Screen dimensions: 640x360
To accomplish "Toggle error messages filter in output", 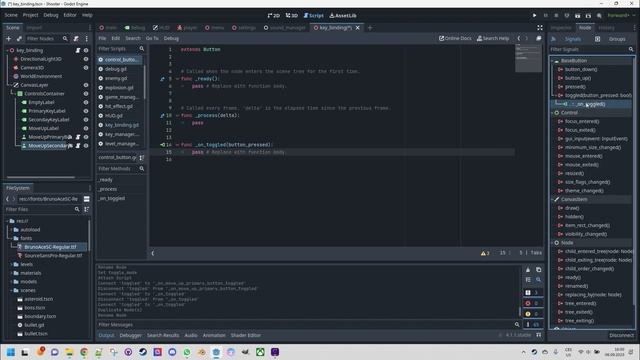I will [533, 303].
